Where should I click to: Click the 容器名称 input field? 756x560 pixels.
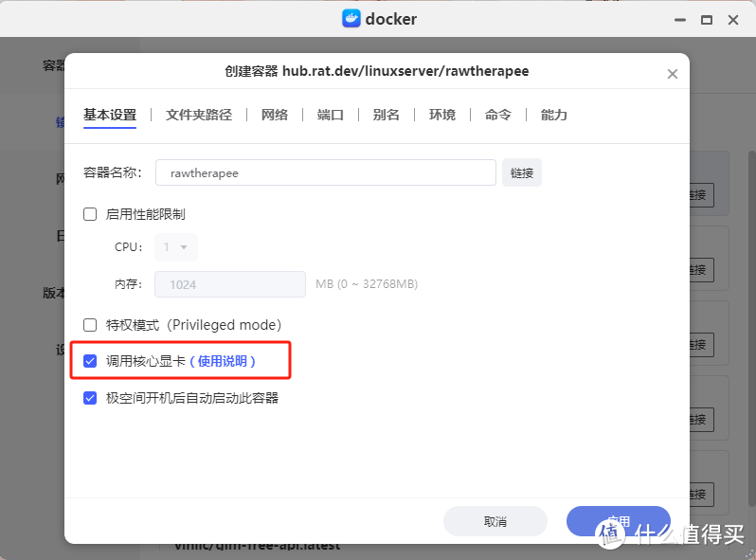click(326, 172)
